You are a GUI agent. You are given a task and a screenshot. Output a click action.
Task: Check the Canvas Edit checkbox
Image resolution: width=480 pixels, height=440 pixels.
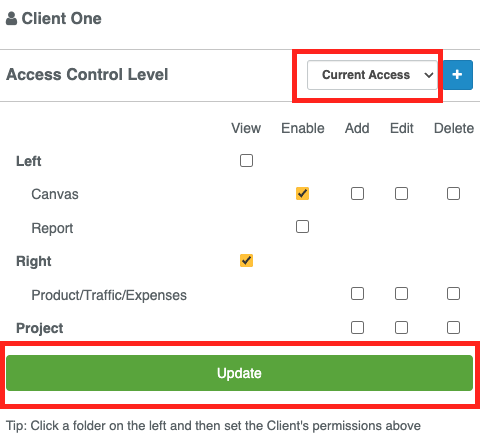point(401,194)
